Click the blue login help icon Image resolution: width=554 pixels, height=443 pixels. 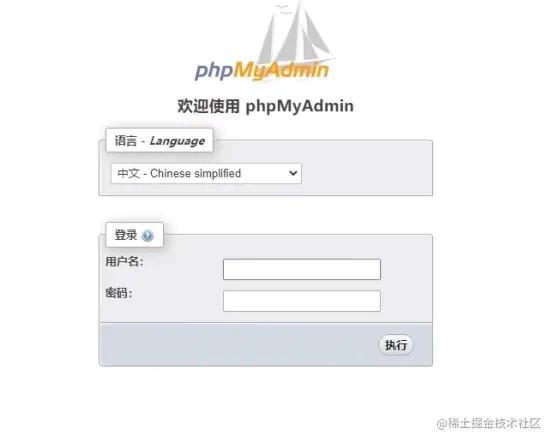147,236
